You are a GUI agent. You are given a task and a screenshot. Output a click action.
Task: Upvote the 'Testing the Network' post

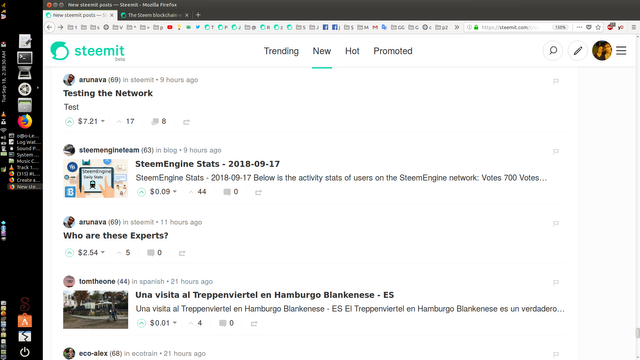click(69, 122)
